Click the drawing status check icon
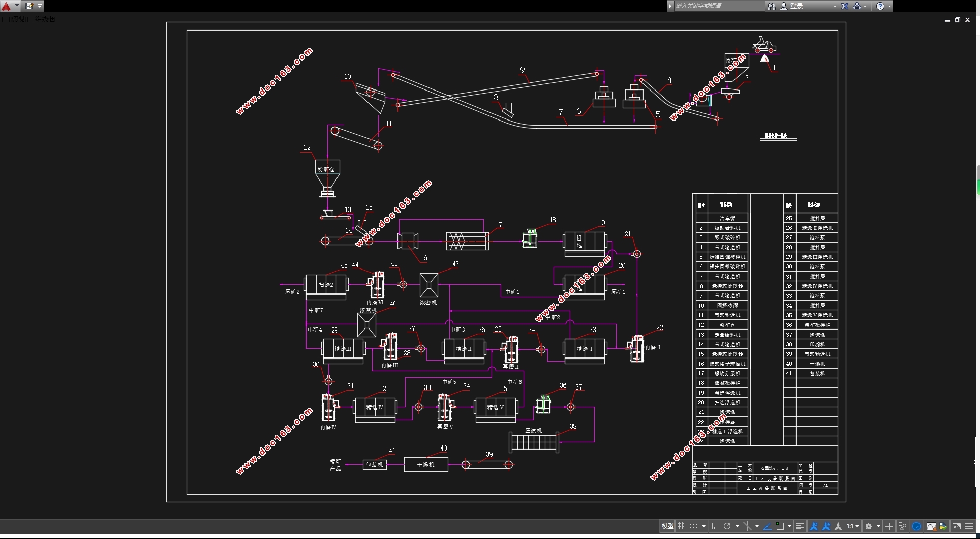980x539 pixels. (x=943, y=526)
